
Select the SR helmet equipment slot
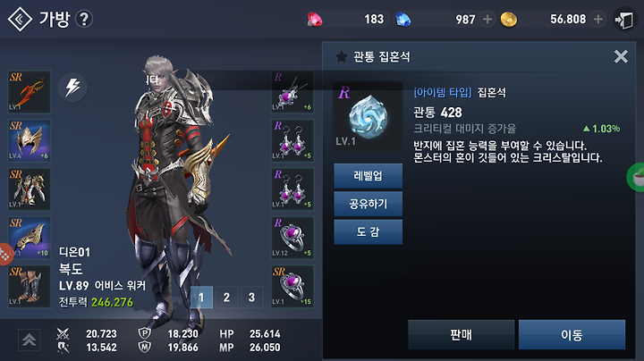click(x=30, y=140)
